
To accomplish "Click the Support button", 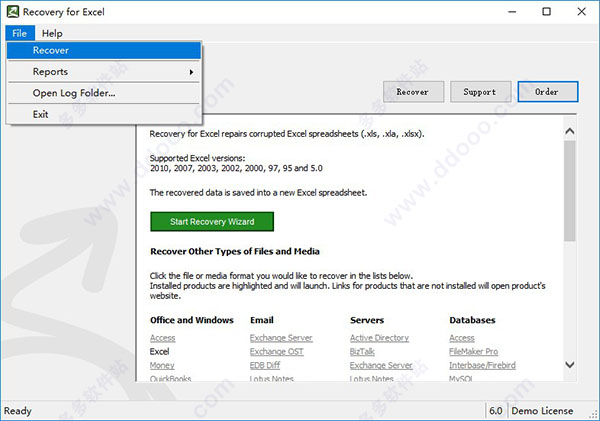I will pyautogui.click(x=480, y=92).
